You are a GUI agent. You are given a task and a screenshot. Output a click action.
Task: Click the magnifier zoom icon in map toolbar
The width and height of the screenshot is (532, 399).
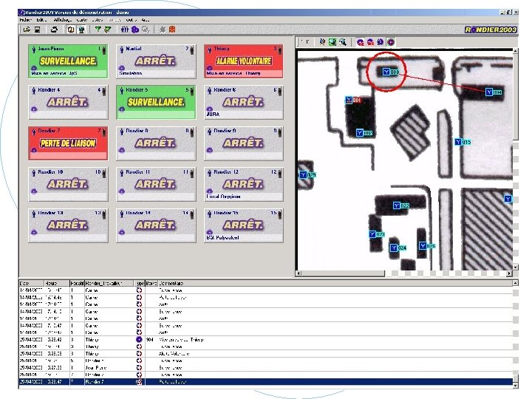click(x=343, y=41)
